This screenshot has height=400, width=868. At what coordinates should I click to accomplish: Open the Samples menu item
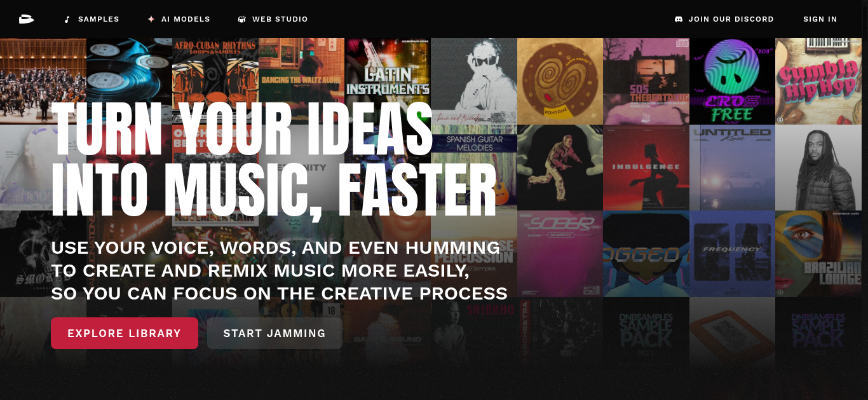tap(98, 19)
